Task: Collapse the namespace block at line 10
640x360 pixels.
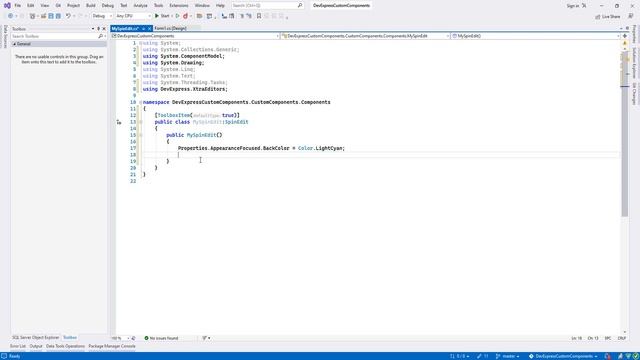Action: (140, 102)
